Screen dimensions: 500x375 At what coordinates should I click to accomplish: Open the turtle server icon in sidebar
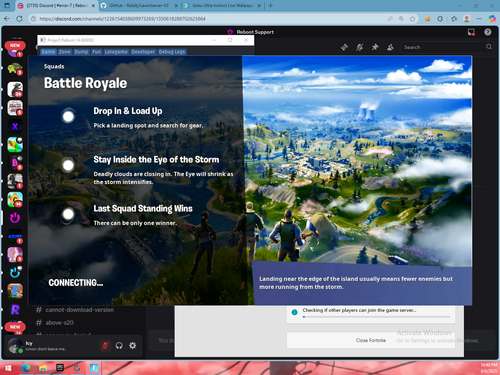click(x=15, y=69)
